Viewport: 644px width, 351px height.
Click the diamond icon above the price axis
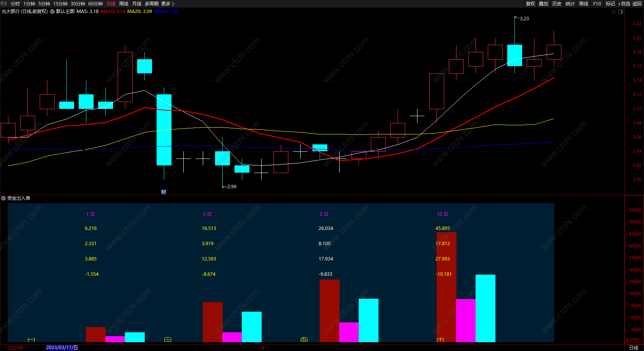(x=614, y=11)
